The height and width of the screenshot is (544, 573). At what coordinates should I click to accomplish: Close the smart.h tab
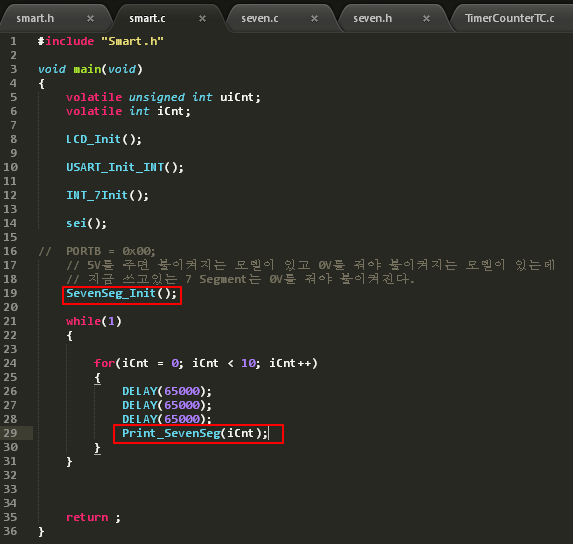(90, 18)
